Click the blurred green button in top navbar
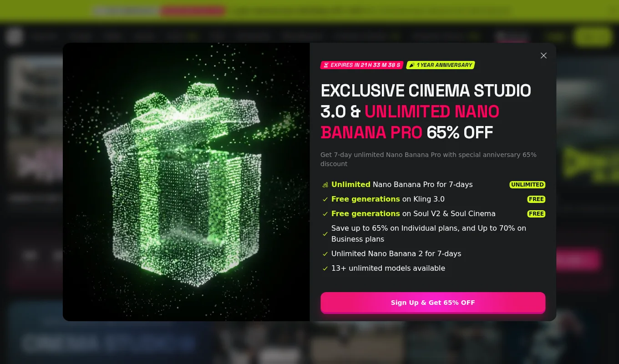Screen dimensions: 619x364 pyautogui.click(x=593, y=36)
